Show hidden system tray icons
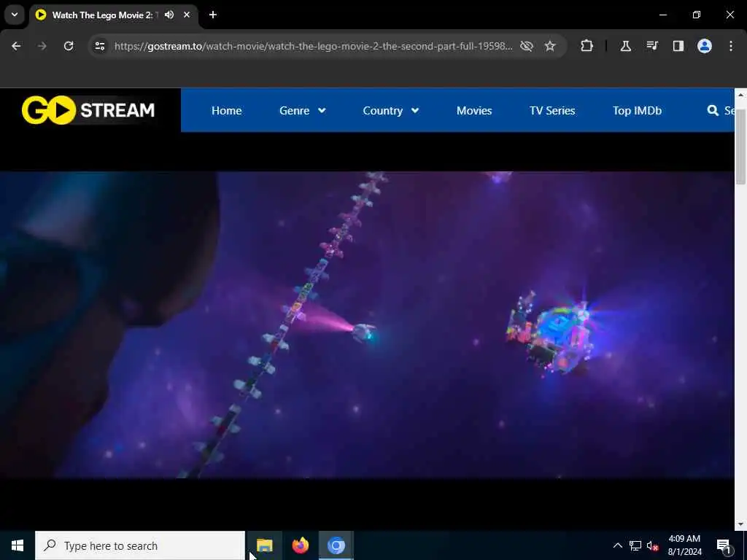 coord(617,545)
